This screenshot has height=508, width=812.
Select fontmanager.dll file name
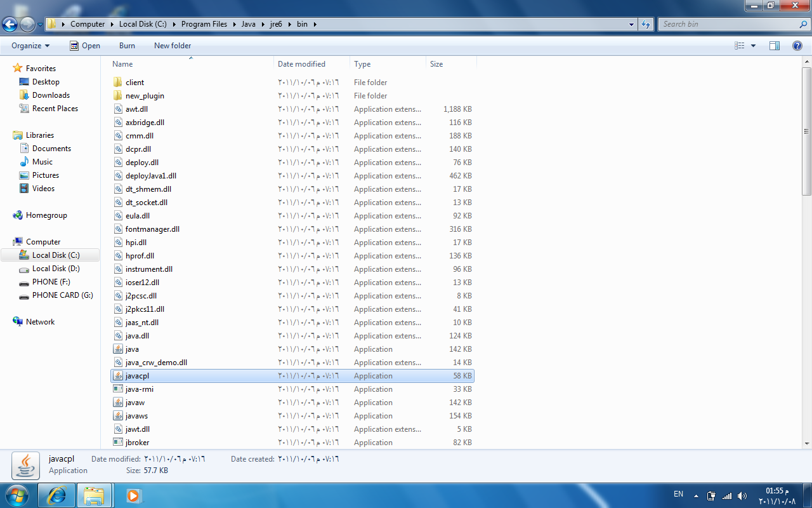point(152,229)
